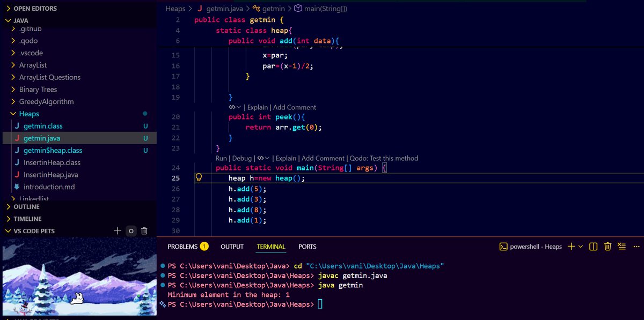
Task: Click the Java icon beside getmin.class
Action: tap(17, 126)
